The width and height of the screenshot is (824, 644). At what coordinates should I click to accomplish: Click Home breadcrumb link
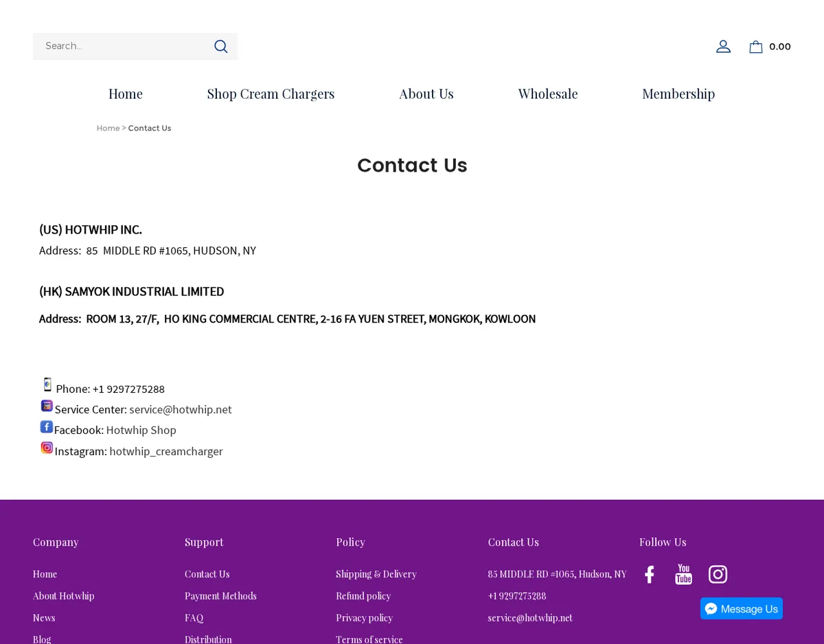[x=108, y=128]
